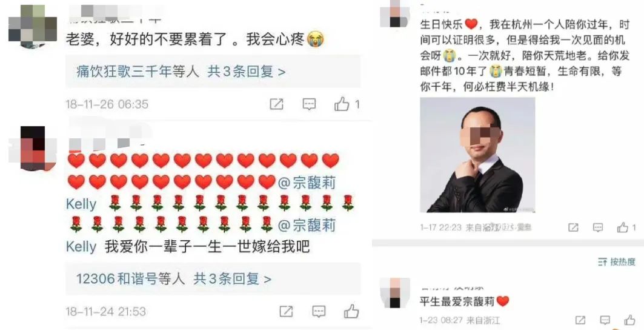Viewport: 644px width, 330px height.
Task: Share the comment posted 18-11-26 06:35
Action: pos(276,104)
